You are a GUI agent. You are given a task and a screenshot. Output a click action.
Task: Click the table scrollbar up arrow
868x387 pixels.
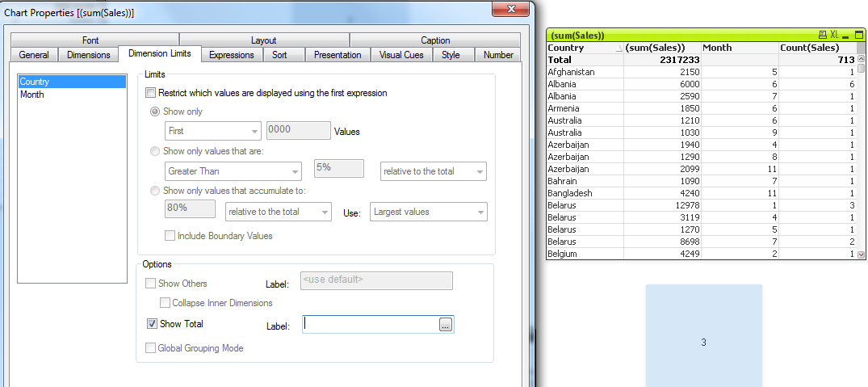point(861,59)
